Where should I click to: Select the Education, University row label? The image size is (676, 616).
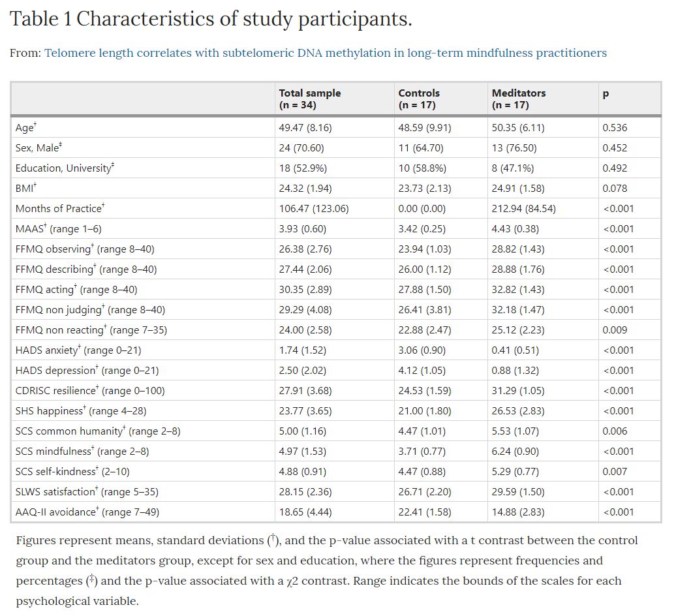(x=65, y=168)
